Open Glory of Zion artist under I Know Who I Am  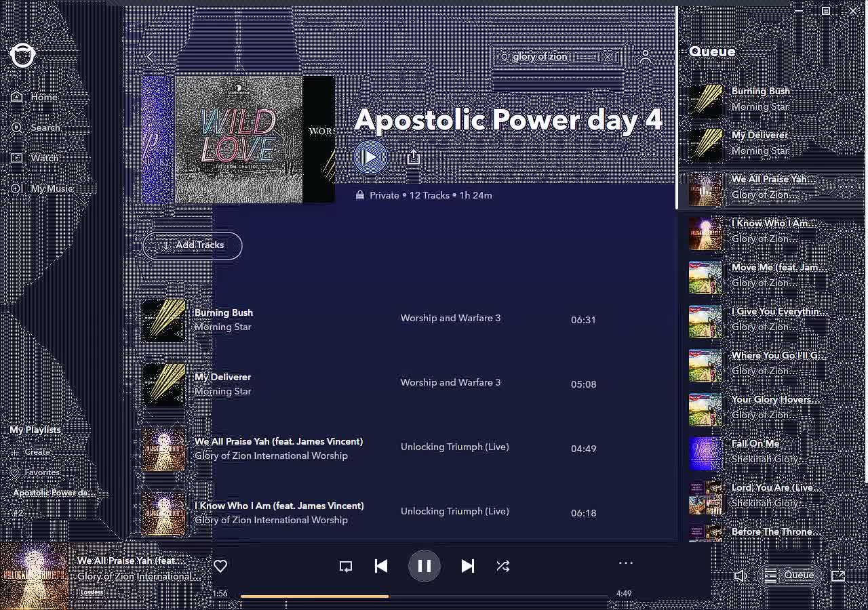pyautogui.click(x=271, y=520)
